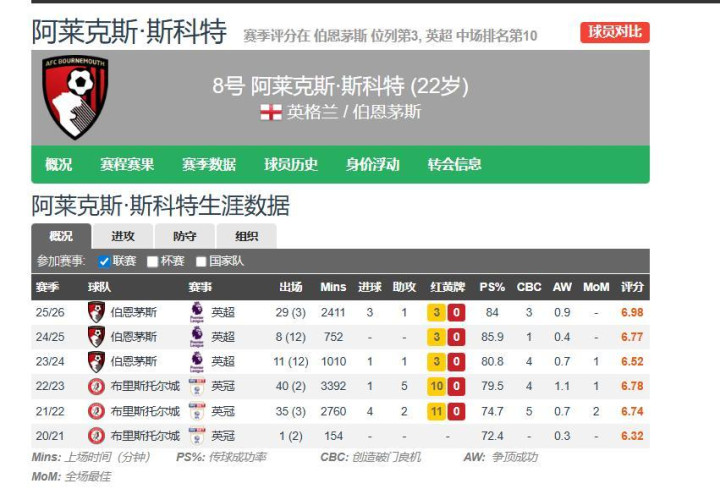Viewport: 720px width, 500px height.
Task: Click the AFC Bournemouth club crest in header
Action: pos(75,97)
